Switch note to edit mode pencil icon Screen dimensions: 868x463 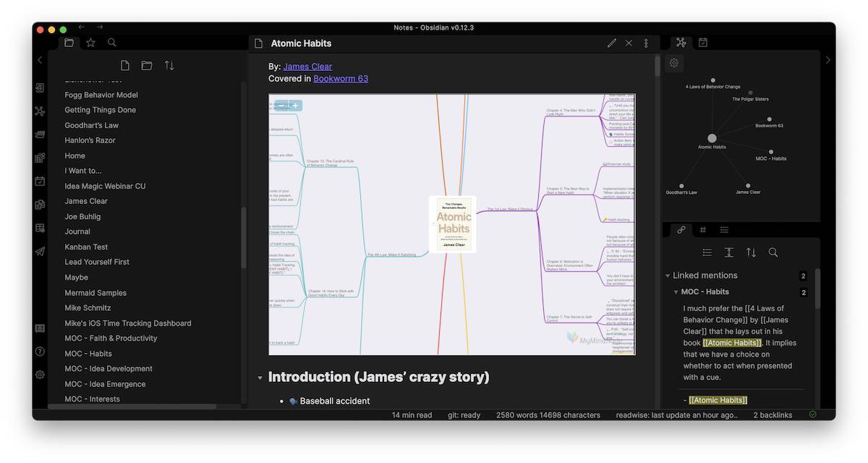click(612, 43)
